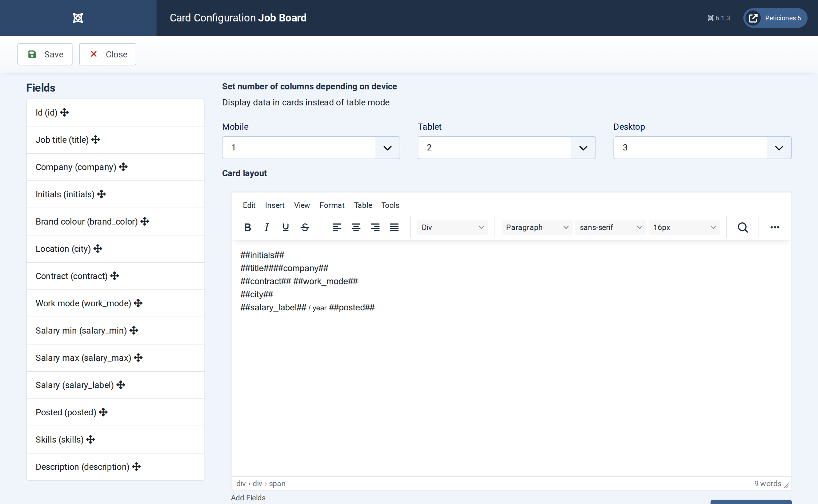Open the Insert menu
This screenshot has width=818, height=504.
(274, 205)
